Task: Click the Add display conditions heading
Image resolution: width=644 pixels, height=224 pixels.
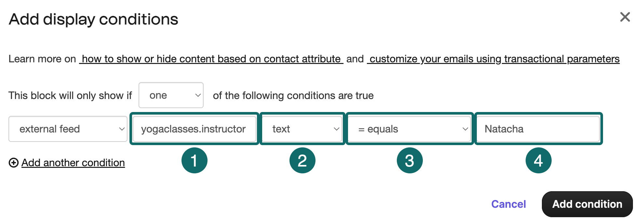Action: click(x=94, y=19)
